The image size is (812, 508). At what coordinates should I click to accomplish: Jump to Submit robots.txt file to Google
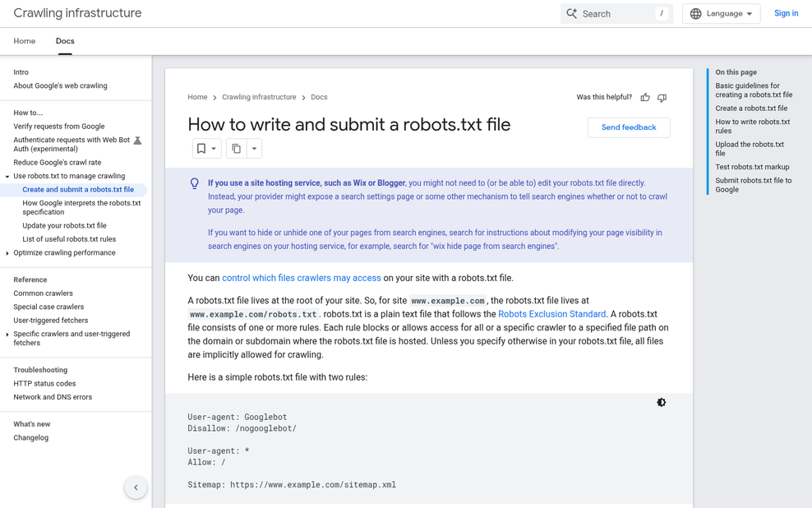754,185
